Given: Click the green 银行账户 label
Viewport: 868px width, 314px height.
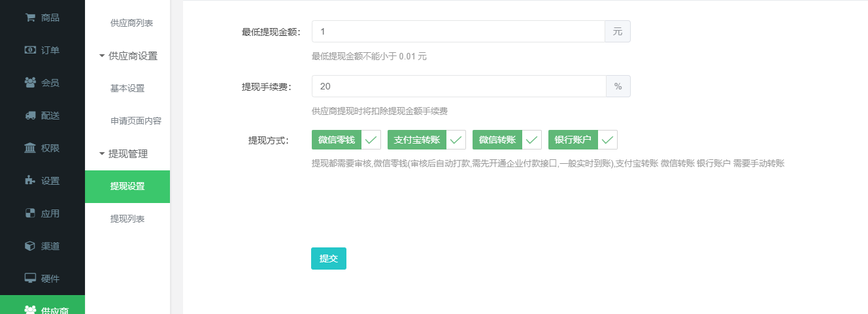Looking at the screenshot, I should coord(573,140).
